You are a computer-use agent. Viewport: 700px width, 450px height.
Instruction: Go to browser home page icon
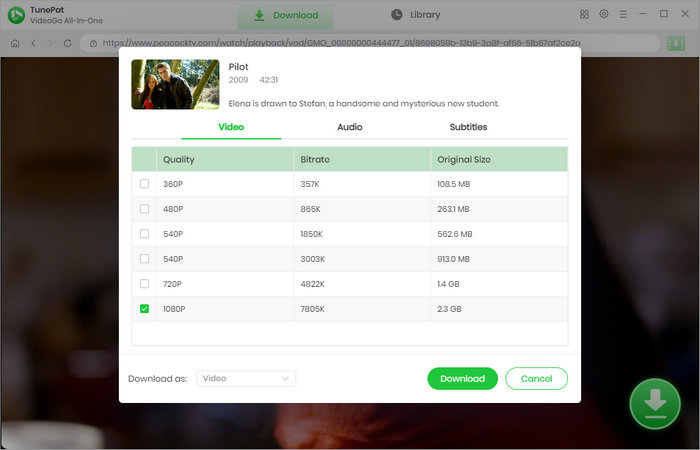15,43
